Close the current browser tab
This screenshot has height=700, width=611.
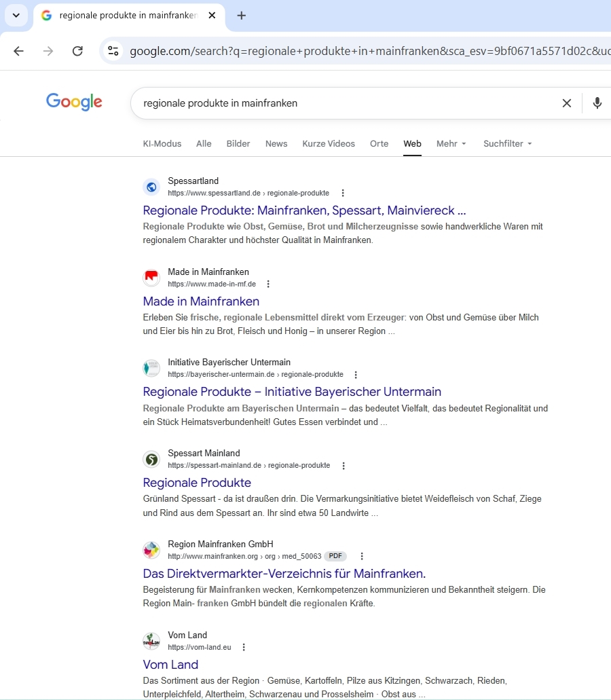tap(212, 16)
